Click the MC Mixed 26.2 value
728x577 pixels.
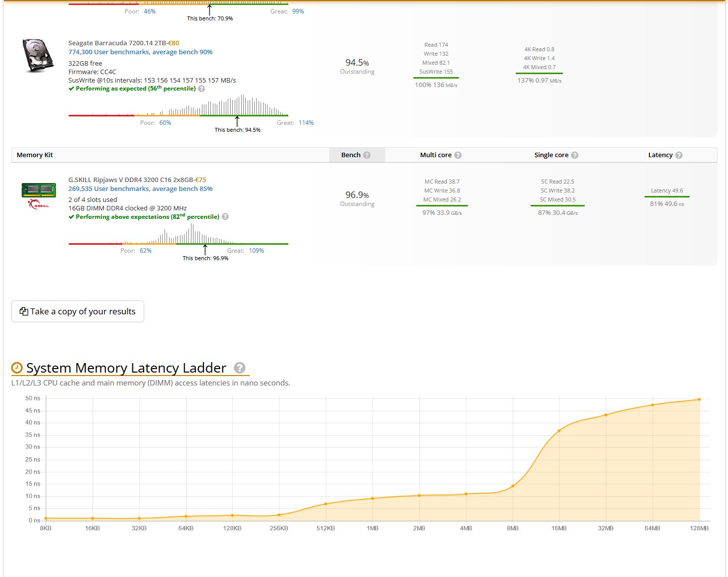(442, 199)
